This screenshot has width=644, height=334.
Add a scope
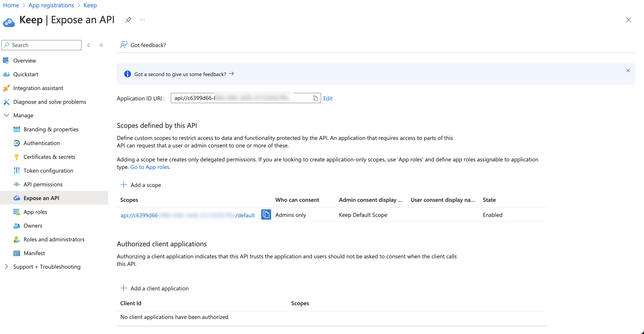point(141,185)
